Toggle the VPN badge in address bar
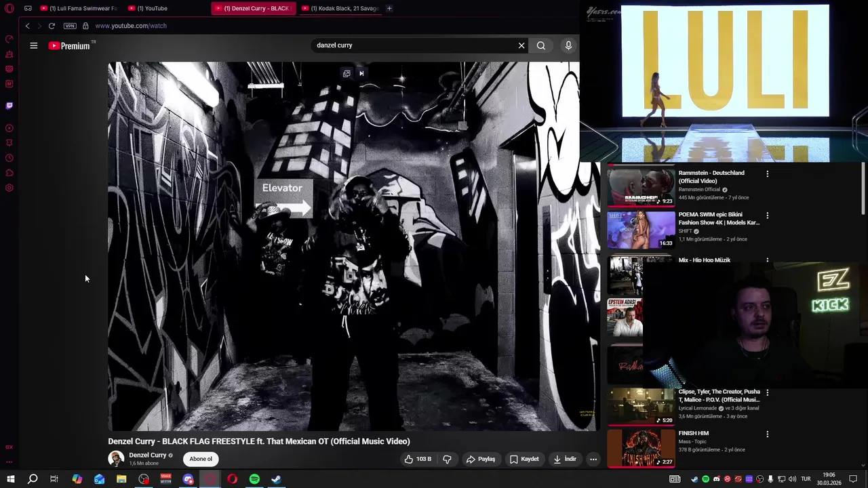 click(x=70, y=26)
